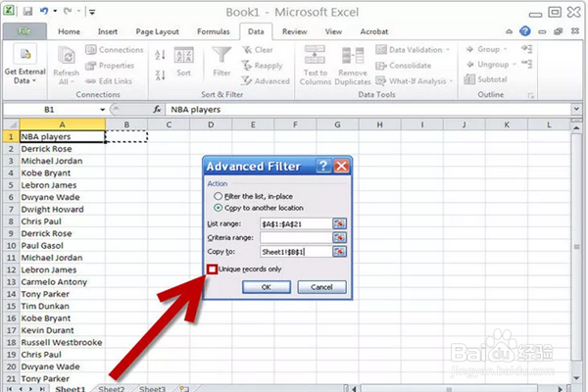This screenshot has width=588, height=392.
Task: Click OK in Advanced Filter dialog
Action: 267,287
